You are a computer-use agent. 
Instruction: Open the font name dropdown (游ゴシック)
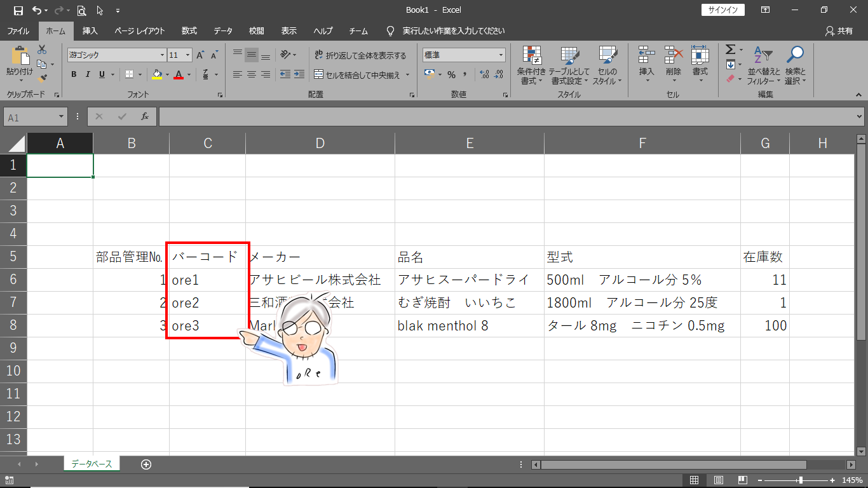161,55
